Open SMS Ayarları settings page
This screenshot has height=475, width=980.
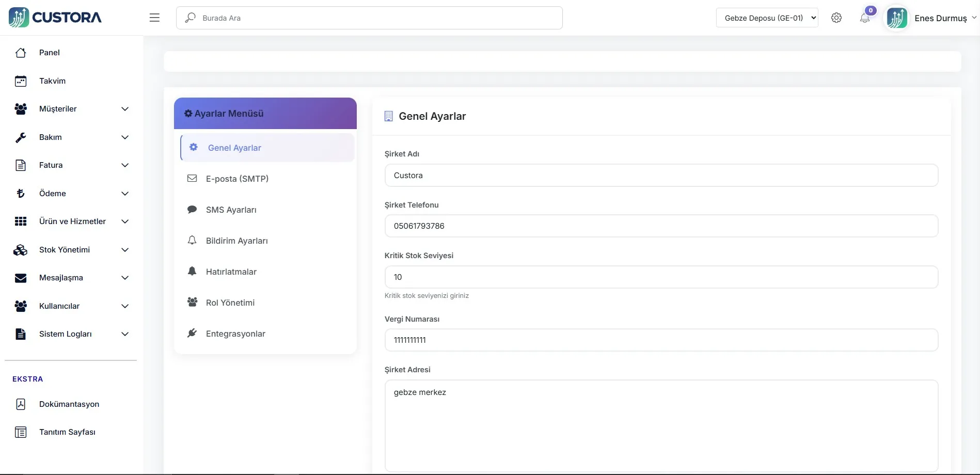[x=231, y=210]
